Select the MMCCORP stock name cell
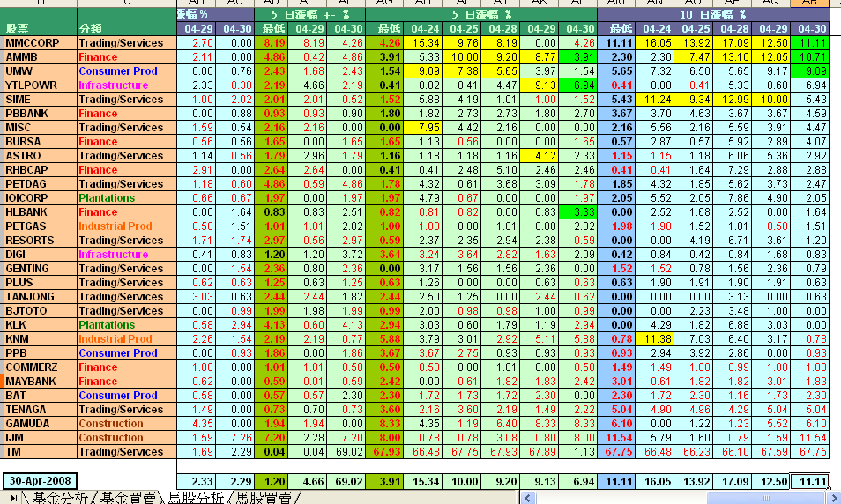This screenshot has height=504, width=841. click(x=39, y=42)
